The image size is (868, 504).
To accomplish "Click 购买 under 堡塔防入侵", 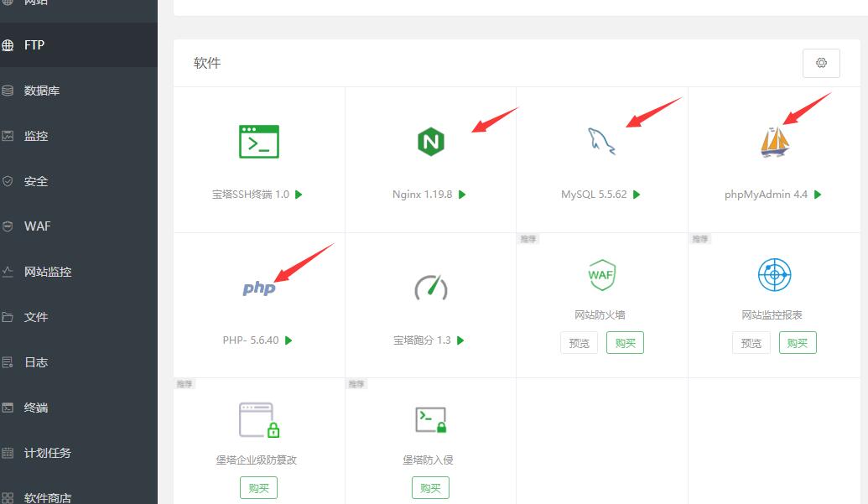I will point(431,488).
